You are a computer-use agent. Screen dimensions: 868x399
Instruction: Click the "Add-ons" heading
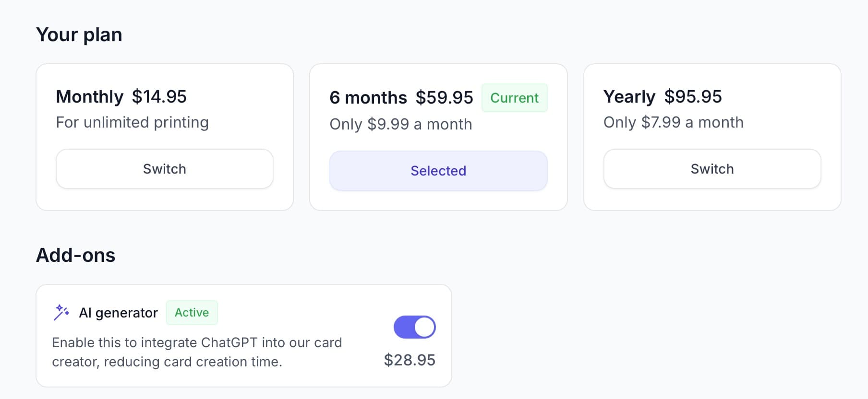76,255
